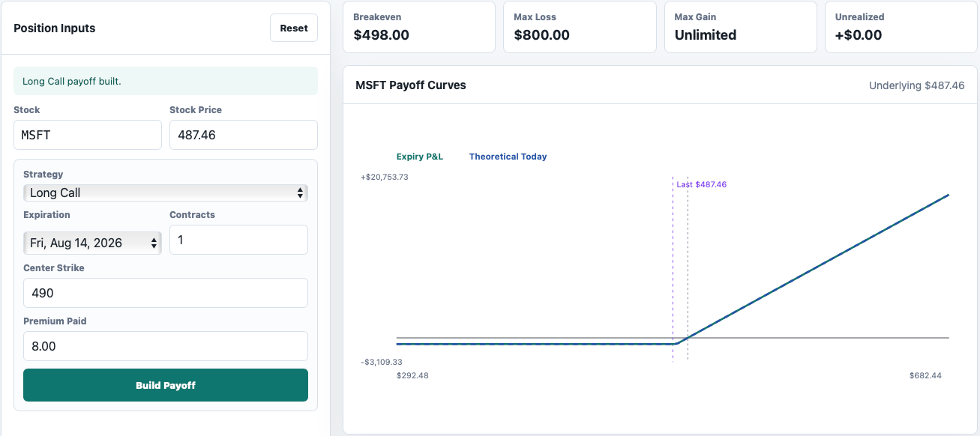Click the Unrealized +$0.00 card
980x436 pixels.
[x=901, y=27]
